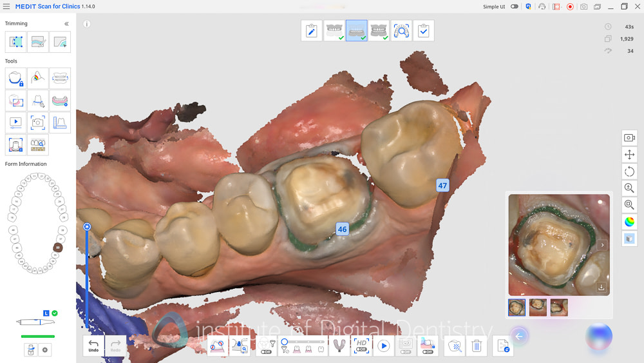Click the scan data cleanup sparkle icon
The width and height of the screenshot is (644, 363).
455,346
